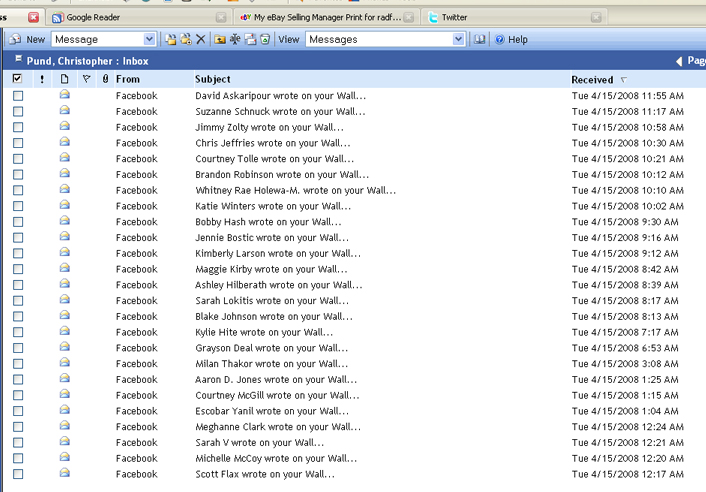
Task: Check the Kylie Hite message checkbox
Action: click(18, 332)
